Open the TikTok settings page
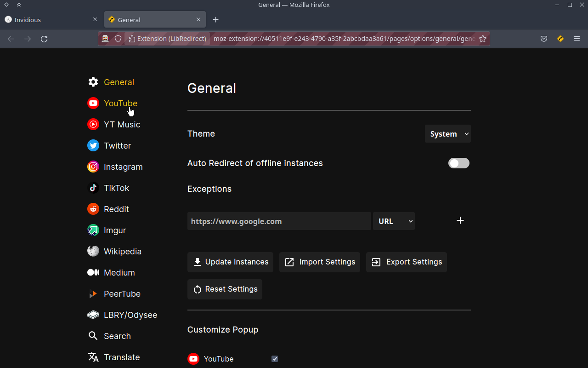The height and width of the screenshot is (368, 588). pyautogui.click(x=116, y=188)
